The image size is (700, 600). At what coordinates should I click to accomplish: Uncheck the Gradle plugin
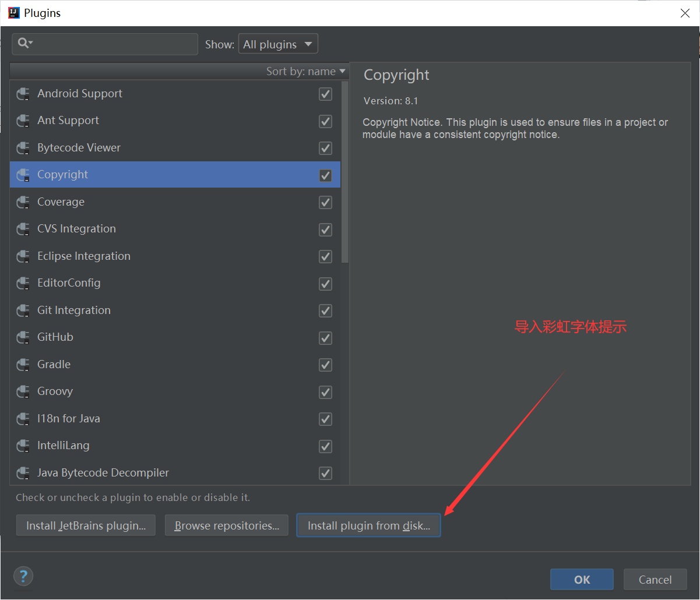tap(325, 365)
